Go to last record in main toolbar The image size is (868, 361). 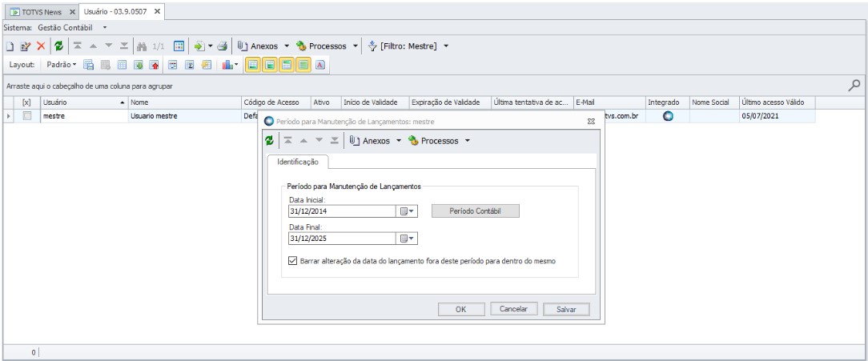click(x=124, y=46)
